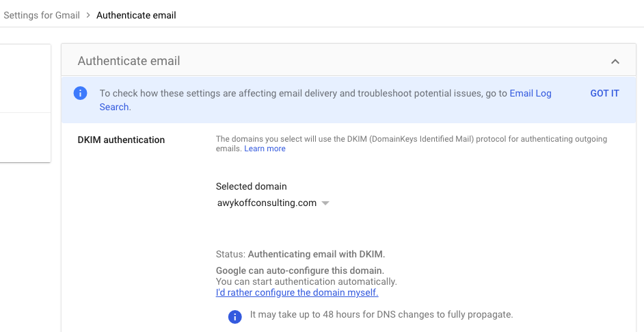644x332 pixels.
Task: Dismiss the banner with GOT IT
Action: pos(604,94)
